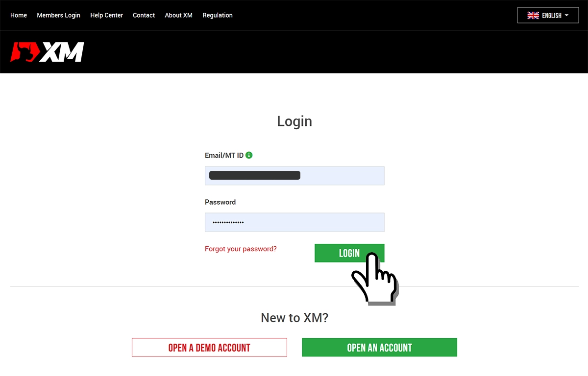
Task: Go to Home in top navigation
Action: pyautogui.click(x=19, y=15)
